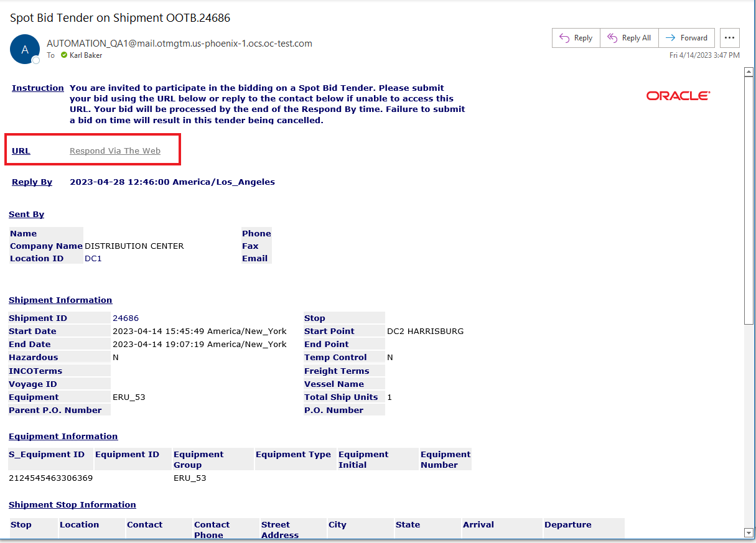
Task: Click the sender avatar circle 'A'
Action: point(25,50)
